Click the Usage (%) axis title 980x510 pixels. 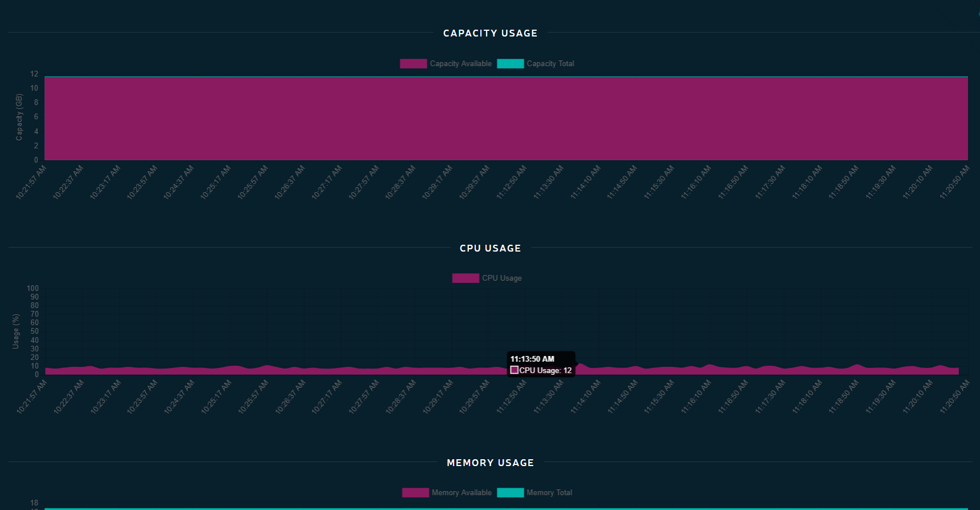tap(16, 331)
